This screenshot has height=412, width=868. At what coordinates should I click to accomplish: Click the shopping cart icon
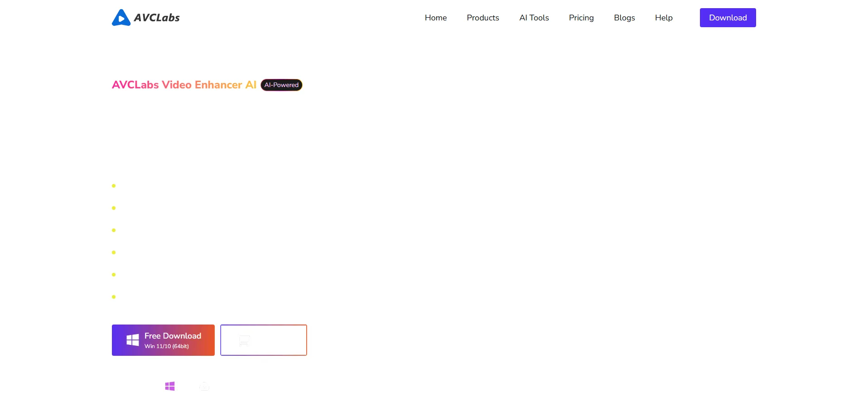point(244,340)
